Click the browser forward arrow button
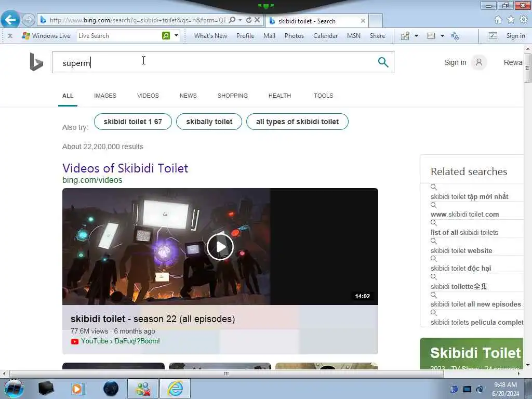Image resolution: width=532 pixels, height=399 pixels. [29, 20]
